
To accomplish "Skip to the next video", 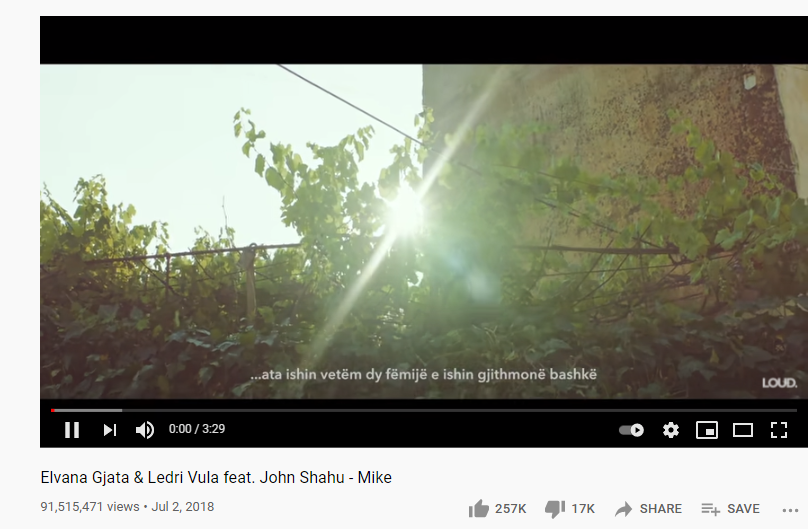I will tap(110, 430).
